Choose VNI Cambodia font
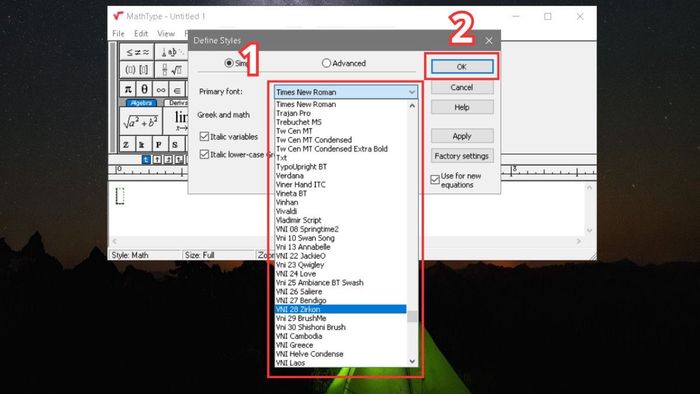Screen dimensions: 700x394 pyautogui.click(x=341, y=336)
